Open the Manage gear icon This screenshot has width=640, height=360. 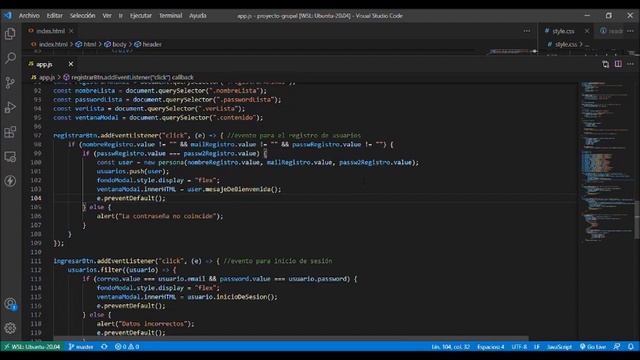tap(10, 328)
